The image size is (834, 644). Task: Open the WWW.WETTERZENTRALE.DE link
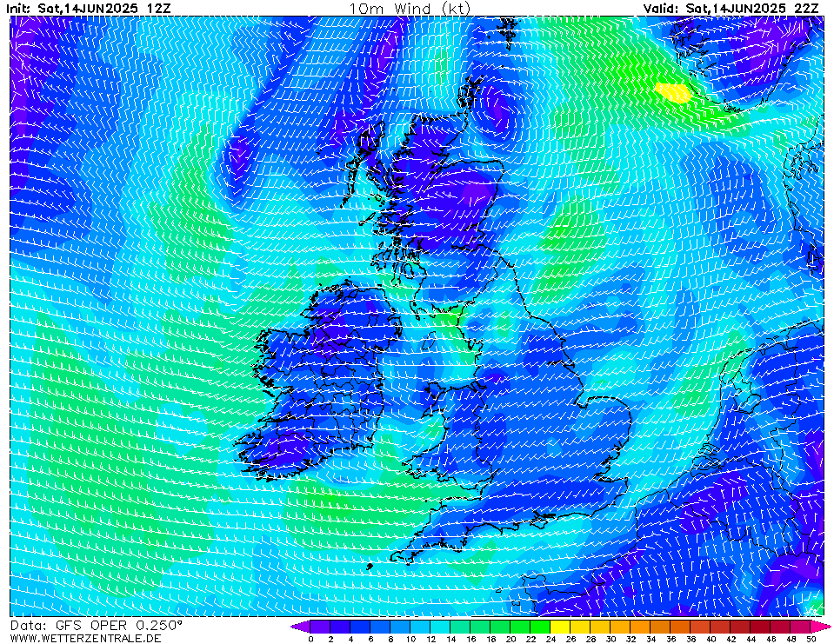coord(85,638)
